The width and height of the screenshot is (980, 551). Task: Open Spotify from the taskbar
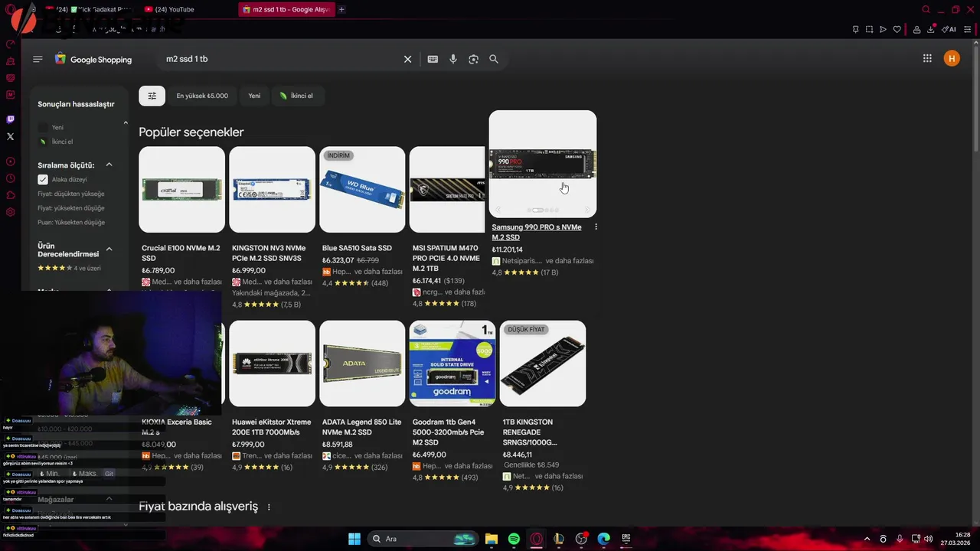514,539
